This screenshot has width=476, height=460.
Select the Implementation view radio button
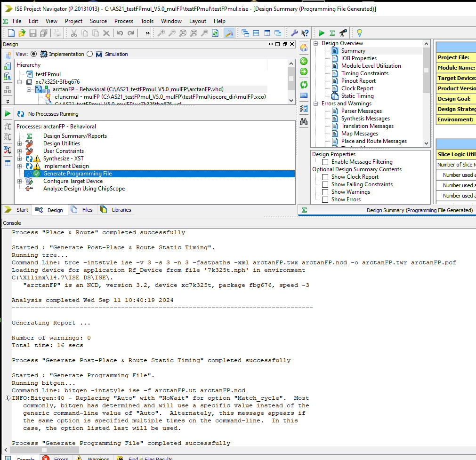tap(34, 54)
